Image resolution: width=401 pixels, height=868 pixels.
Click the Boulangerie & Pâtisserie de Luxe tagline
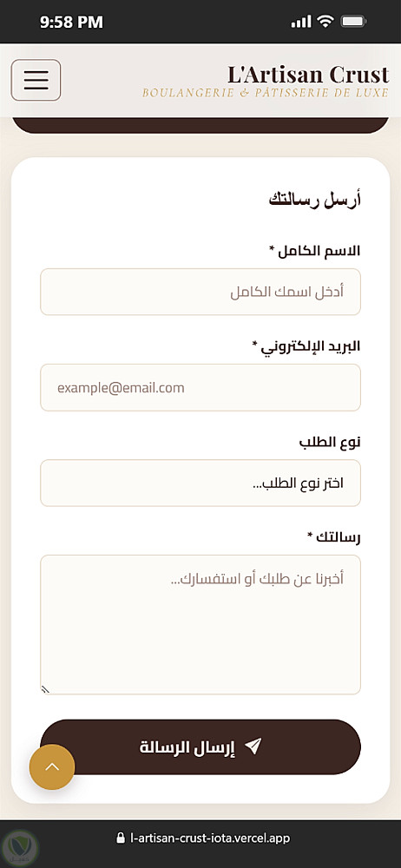pyautogui.click(x=266, y=93)
